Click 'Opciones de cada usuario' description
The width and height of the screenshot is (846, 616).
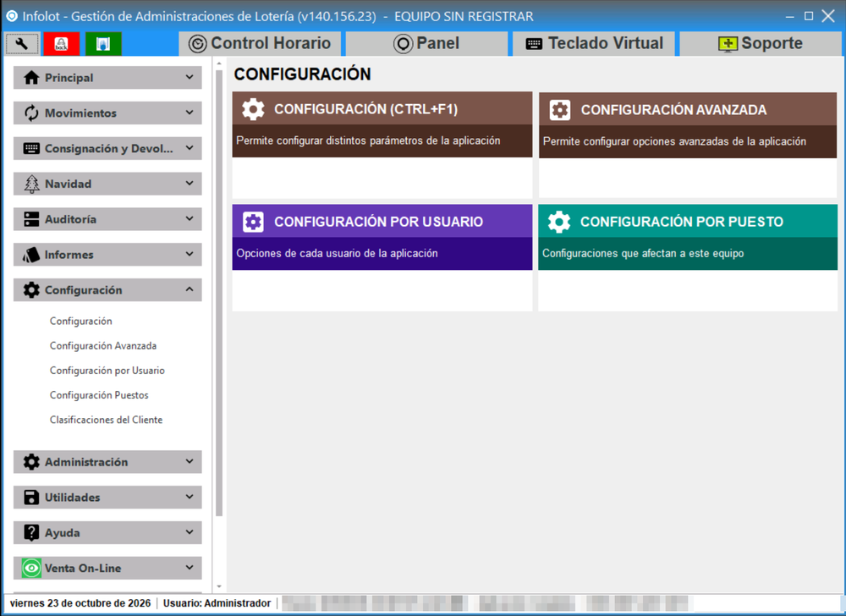tap(337, 254)
